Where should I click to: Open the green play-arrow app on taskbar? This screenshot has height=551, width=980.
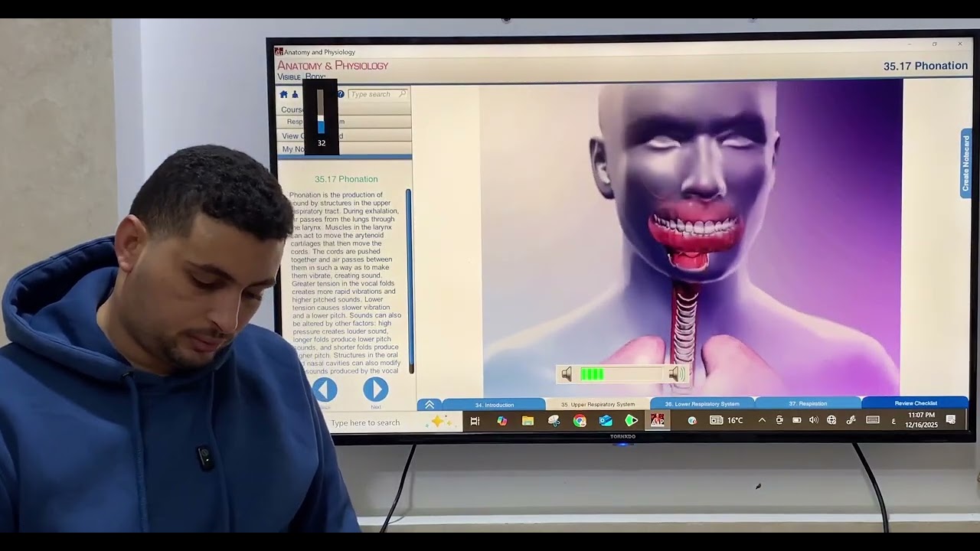[x=631, y=420]
